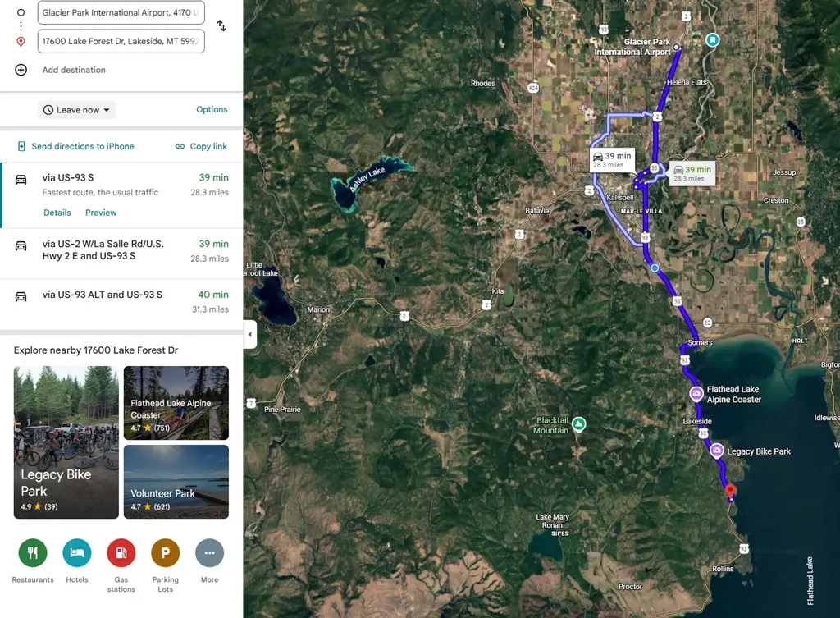Click the Marion town label on map
840x618 pixels.
pyautogui.click(x=318, y=309)
